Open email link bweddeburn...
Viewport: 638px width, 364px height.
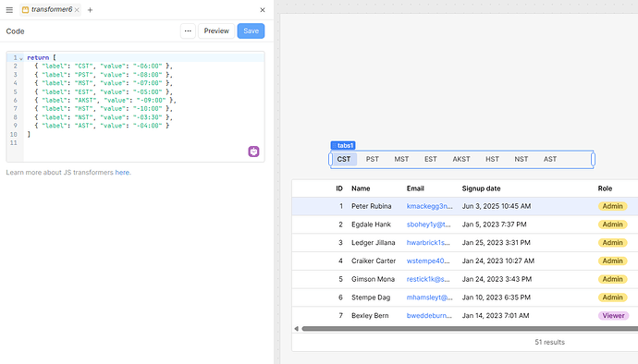point(429,316)
